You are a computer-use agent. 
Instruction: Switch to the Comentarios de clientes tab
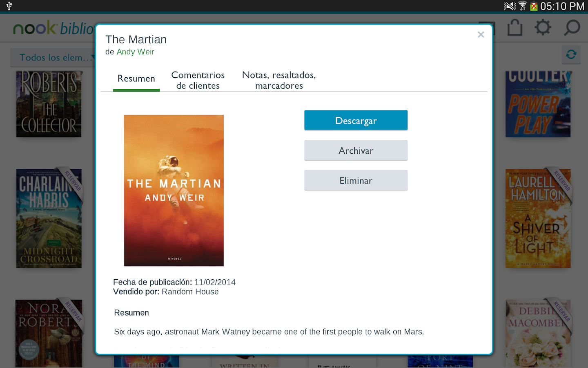(198, 80)
